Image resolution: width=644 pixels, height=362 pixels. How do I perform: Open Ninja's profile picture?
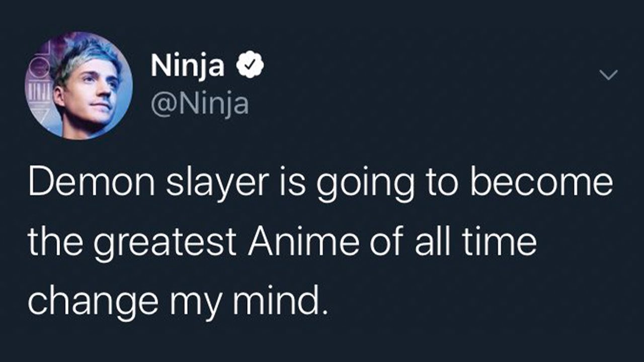pos(79,86)
